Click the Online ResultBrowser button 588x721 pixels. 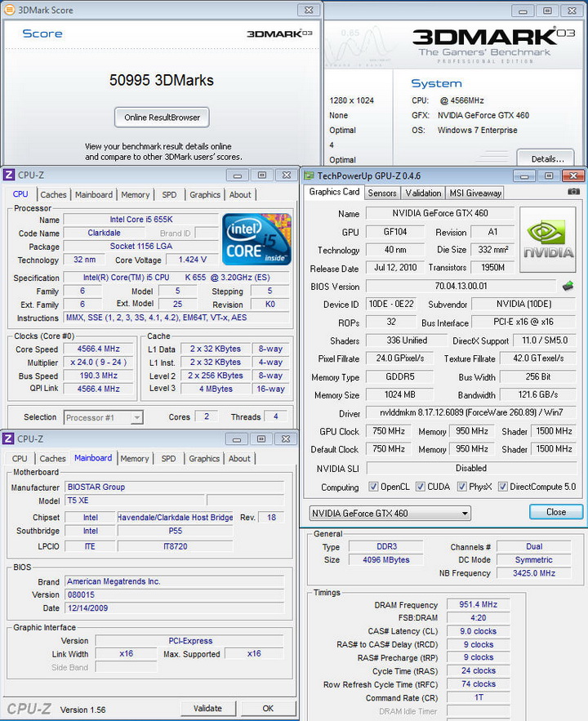click(162, 118)
